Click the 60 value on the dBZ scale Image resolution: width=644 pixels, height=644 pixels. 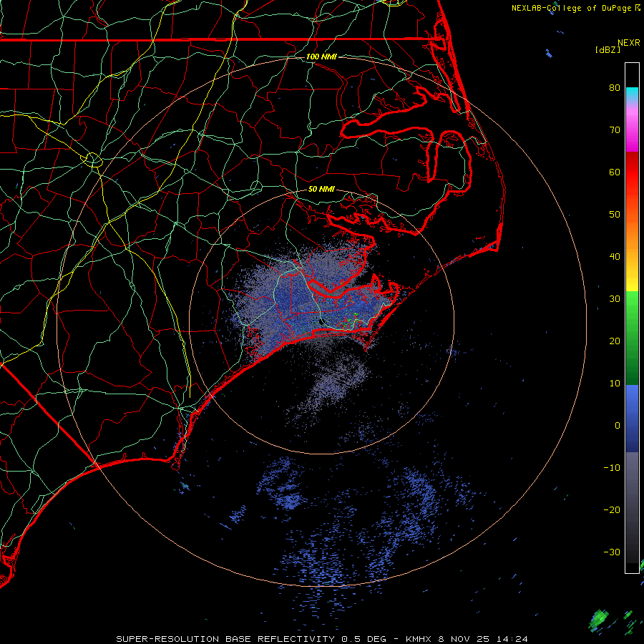(x=615, y=172)
